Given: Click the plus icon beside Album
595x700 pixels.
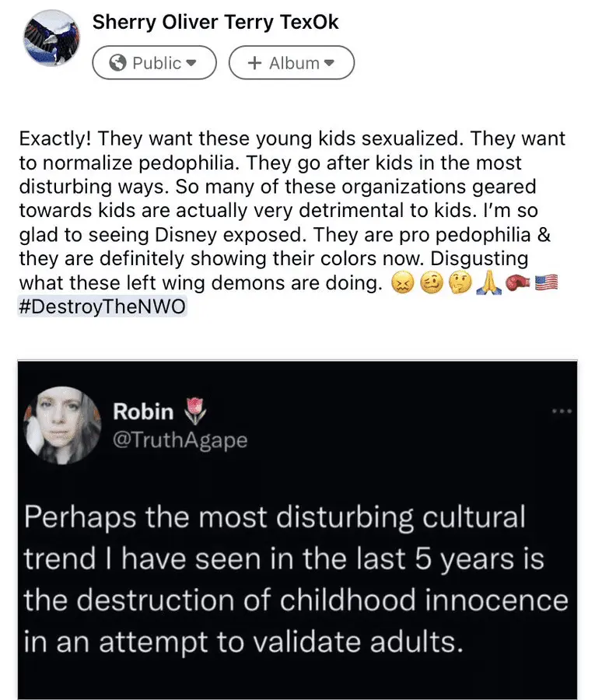Looking at the screenshot, I should tap(254, 63).
